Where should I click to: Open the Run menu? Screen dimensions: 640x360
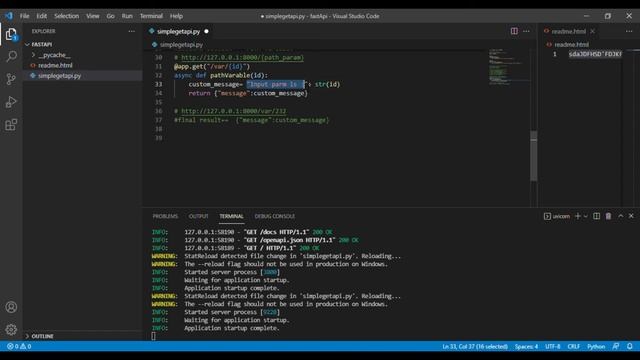click(127, 16)
